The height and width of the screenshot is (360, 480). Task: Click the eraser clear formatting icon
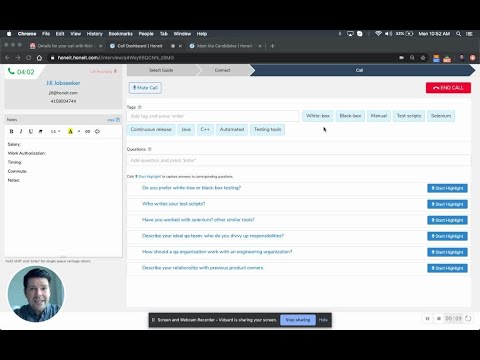point(41,131)
